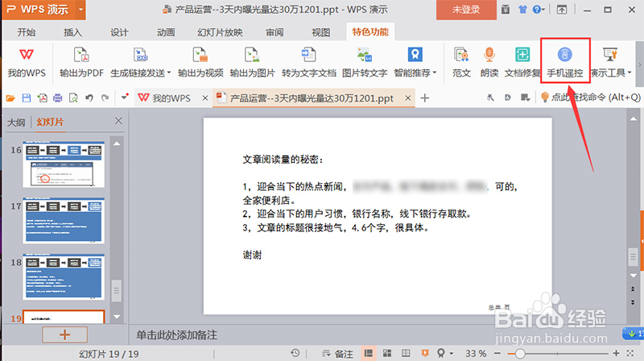This screenshot has height=361, width=644.
Task: Open the 幻灯片放映 ribbon tab
Action: pos(220,32)
